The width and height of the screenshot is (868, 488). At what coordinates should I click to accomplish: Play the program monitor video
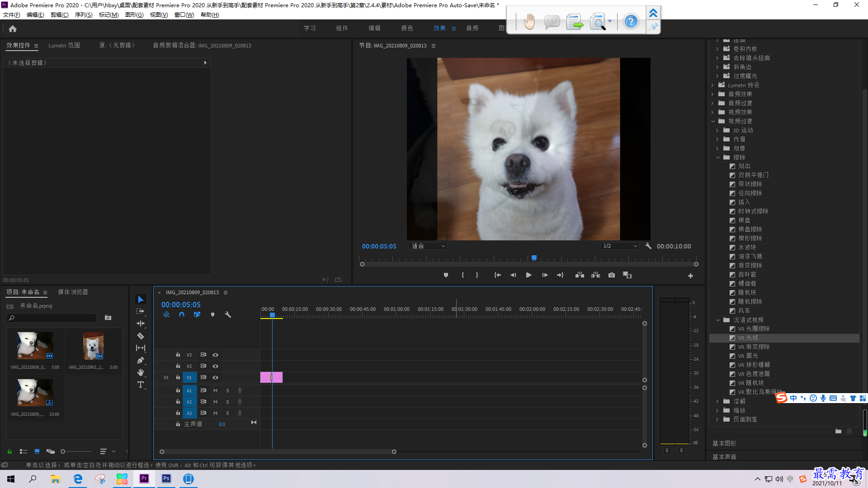(x=528, y=275)
